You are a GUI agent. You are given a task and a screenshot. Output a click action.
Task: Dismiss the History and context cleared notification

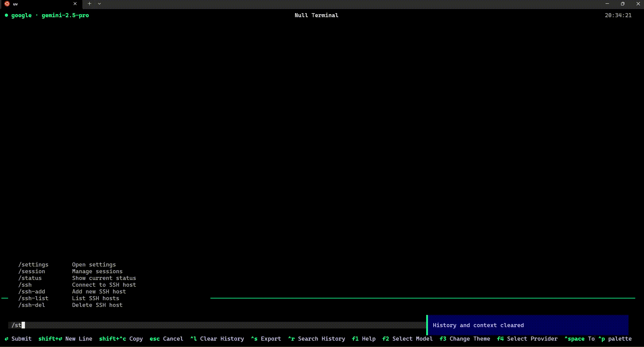pyautogui.click(x=527, y=325)
